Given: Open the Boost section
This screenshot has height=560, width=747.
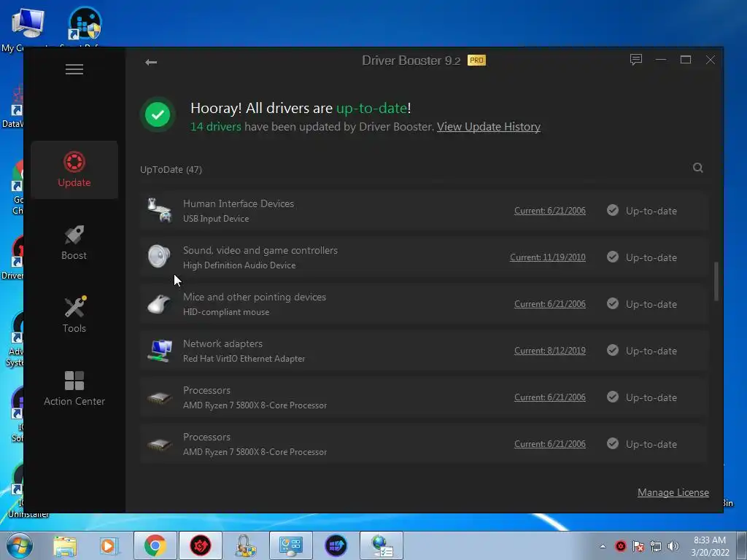Looking at the screenshot, I should (74, 243).
